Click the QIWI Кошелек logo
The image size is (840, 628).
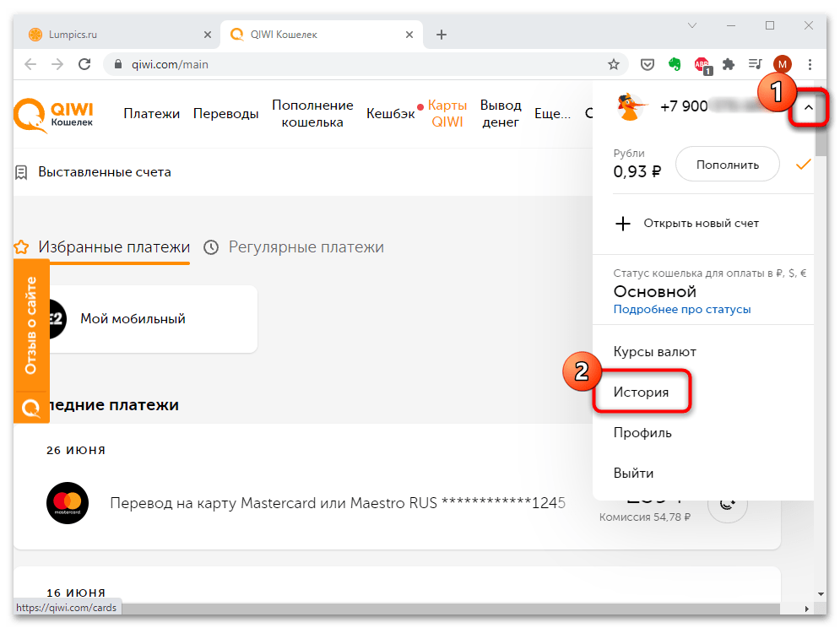[53, 114]
